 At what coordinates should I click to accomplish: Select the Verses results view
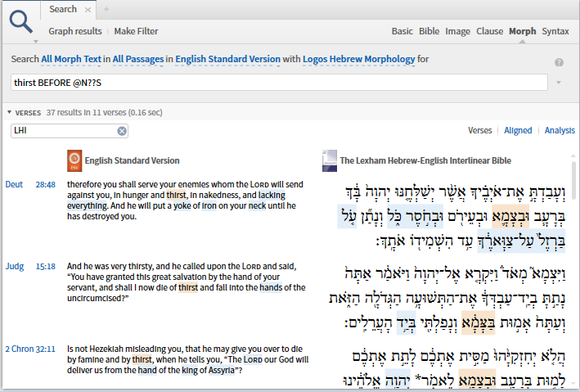click(479, 131)
